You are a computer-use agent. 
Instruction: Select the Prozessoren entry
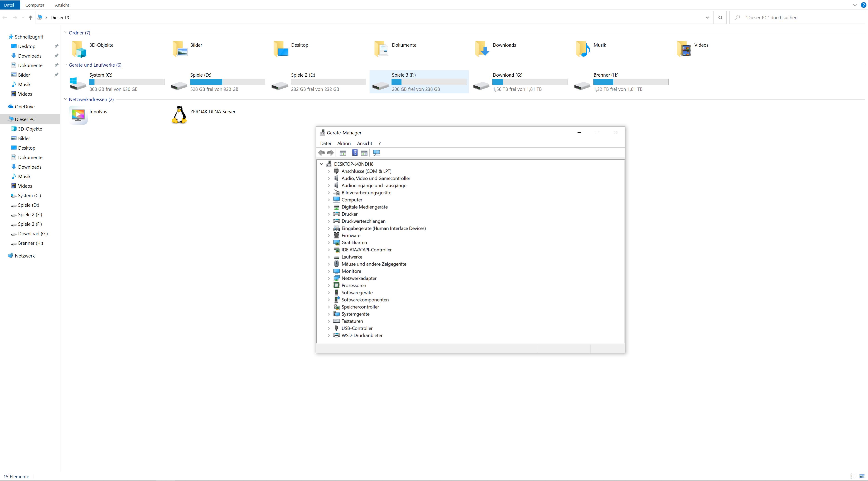(x=353, y=286)
